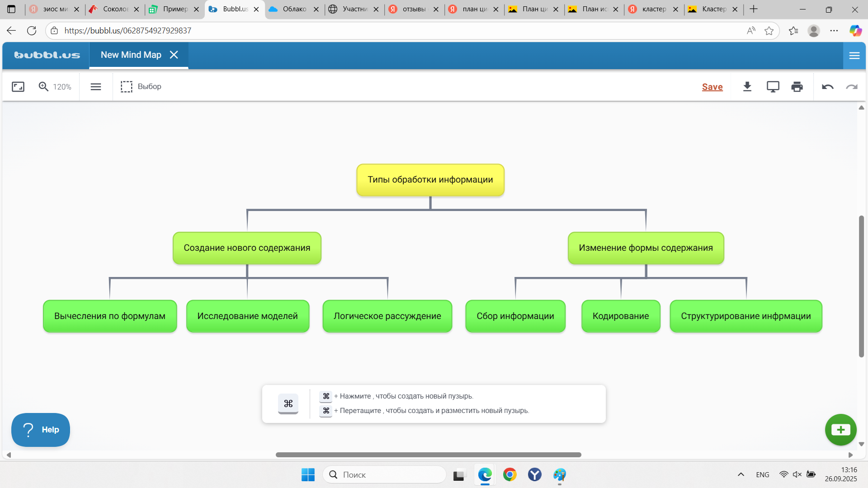The image size is (868, 488).
Task: Open the Help button
Action: click(41, 430)
